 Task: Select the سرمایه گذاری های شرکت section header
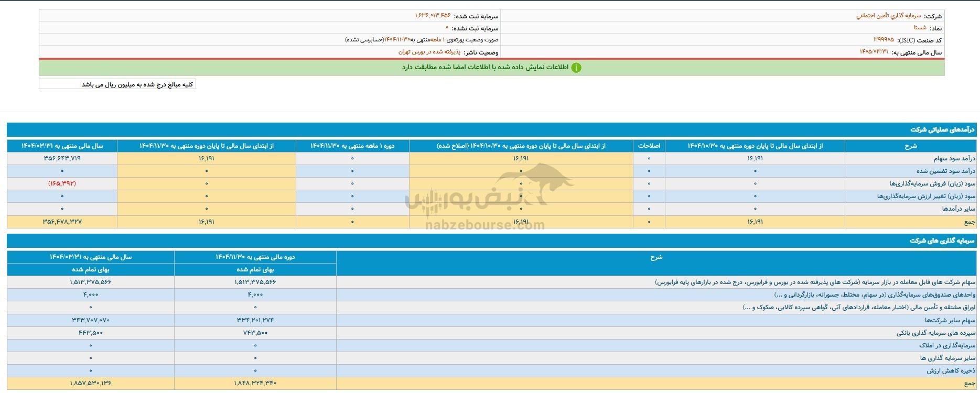click(942, 241)
